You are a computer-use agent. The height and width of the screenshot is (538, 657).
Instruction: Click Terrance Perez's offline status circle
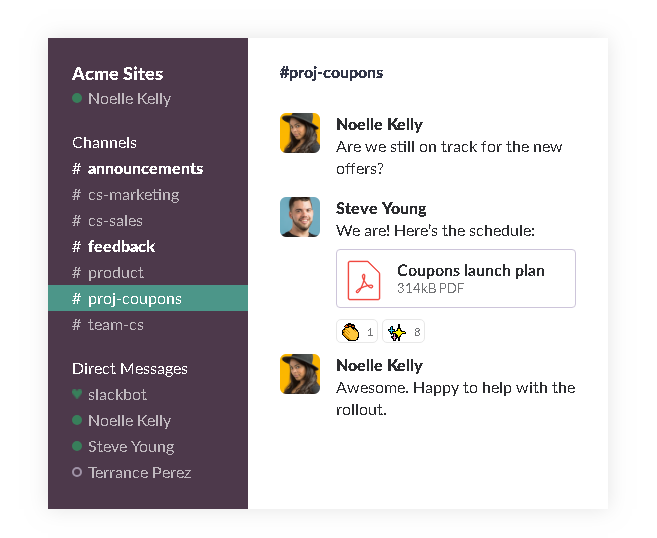pyautogui.click(x=77, y=473)
